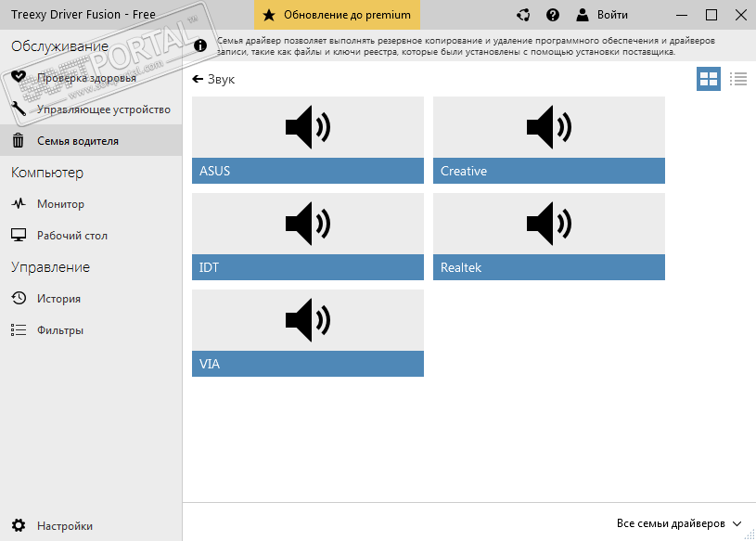Click the trash icon beside Семья водителя
The height and width of the screenshot is (541, 756).
click(x=19, y=140)
